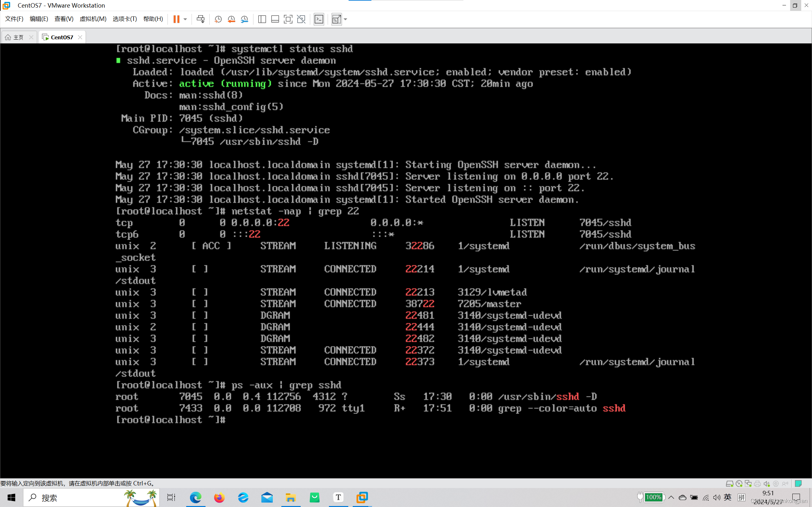Enter full screen mode
The width and height of the screenshot is (812, 507).
[288, 19]
